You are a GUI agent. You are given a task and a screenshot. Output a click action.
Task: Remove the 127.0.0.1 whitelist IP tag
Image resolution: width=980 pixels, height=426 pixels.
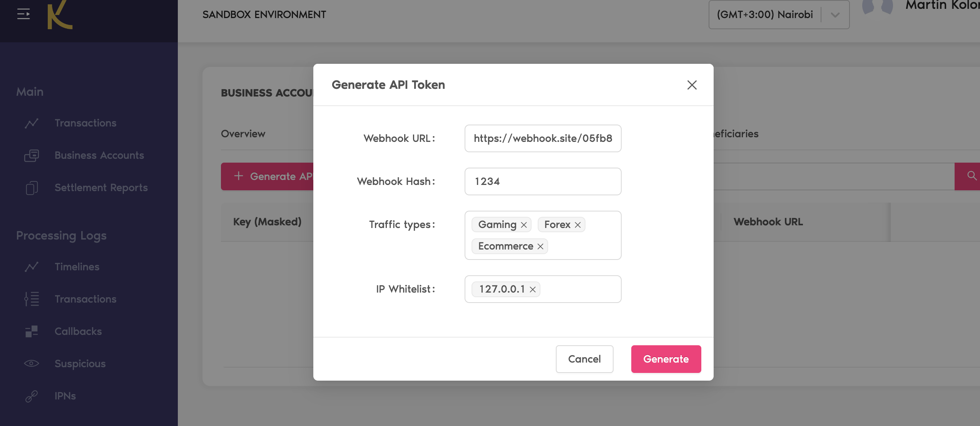[x=533, y=290]
